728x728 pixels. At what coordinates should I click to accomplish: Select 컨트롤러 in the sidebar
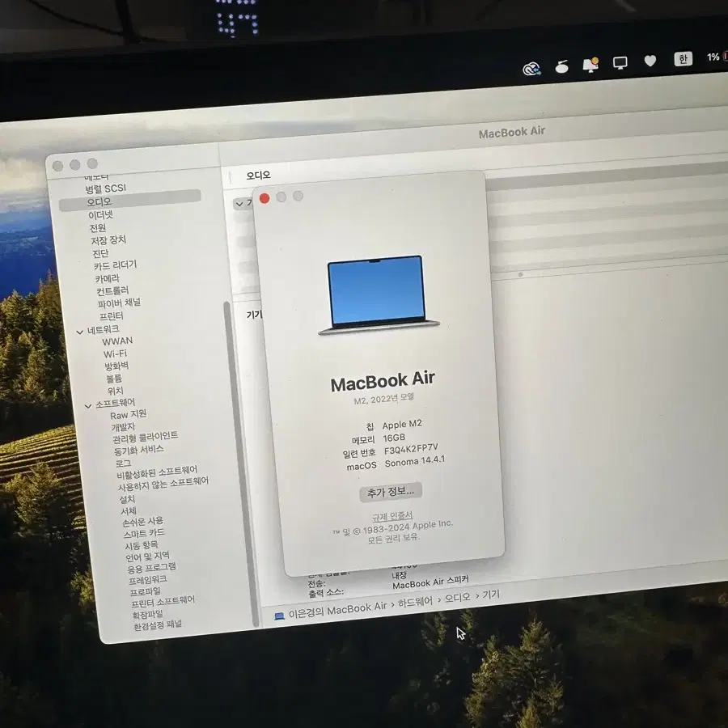click(x=112, y=290)
